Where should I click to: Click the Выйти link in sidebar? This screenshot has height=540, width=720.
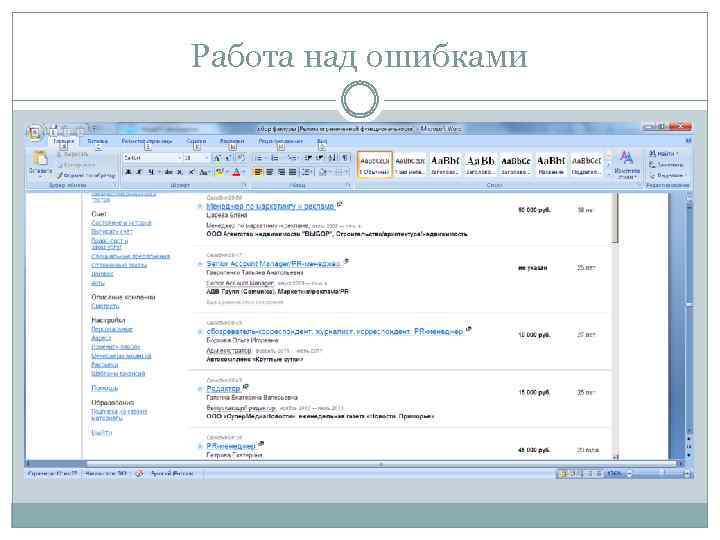(x=101, y=433)
